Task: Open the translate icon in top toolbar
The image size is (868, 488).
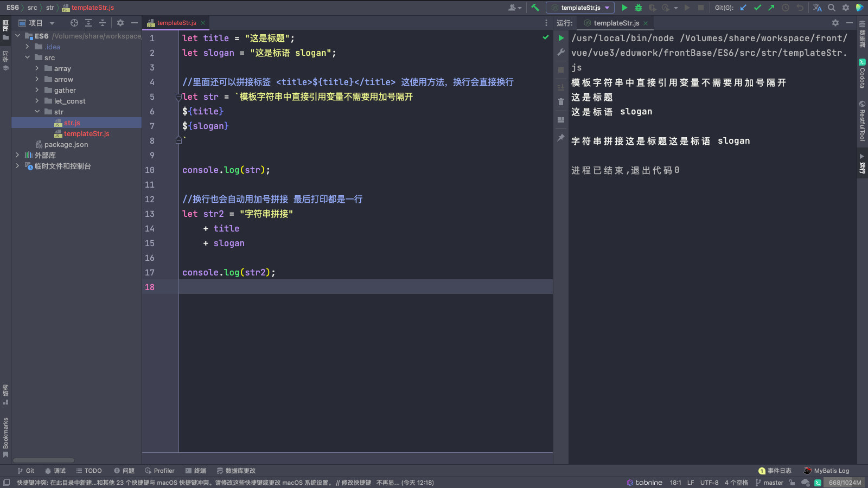Action: [817, 8]
